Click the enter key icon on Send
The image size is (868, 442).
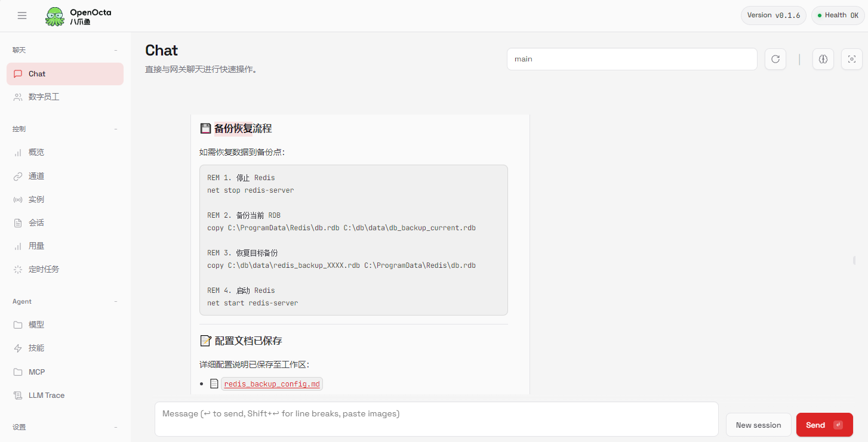pos(838,425)
